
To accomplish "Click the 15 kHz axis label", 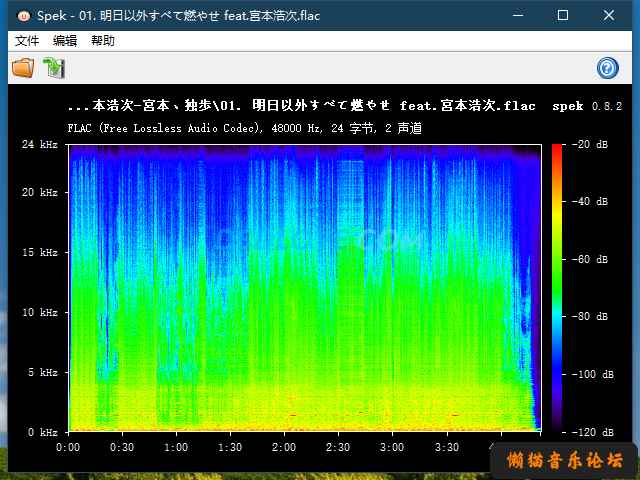I will tap(40, 252).
